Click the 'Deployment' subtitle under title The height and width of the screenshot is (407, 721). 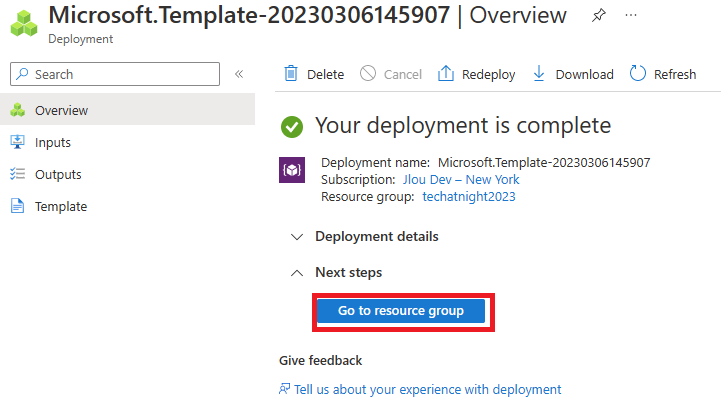[80, 39]
